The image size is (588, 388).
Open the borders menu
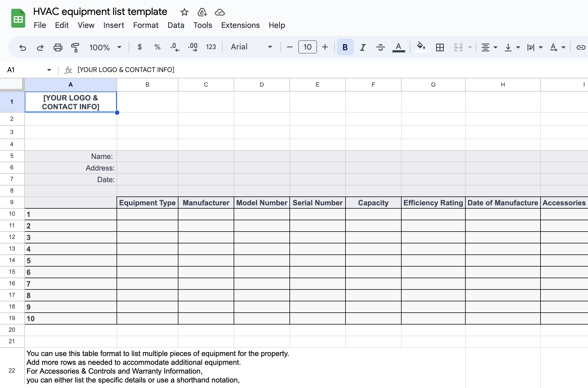click(439, 47)
